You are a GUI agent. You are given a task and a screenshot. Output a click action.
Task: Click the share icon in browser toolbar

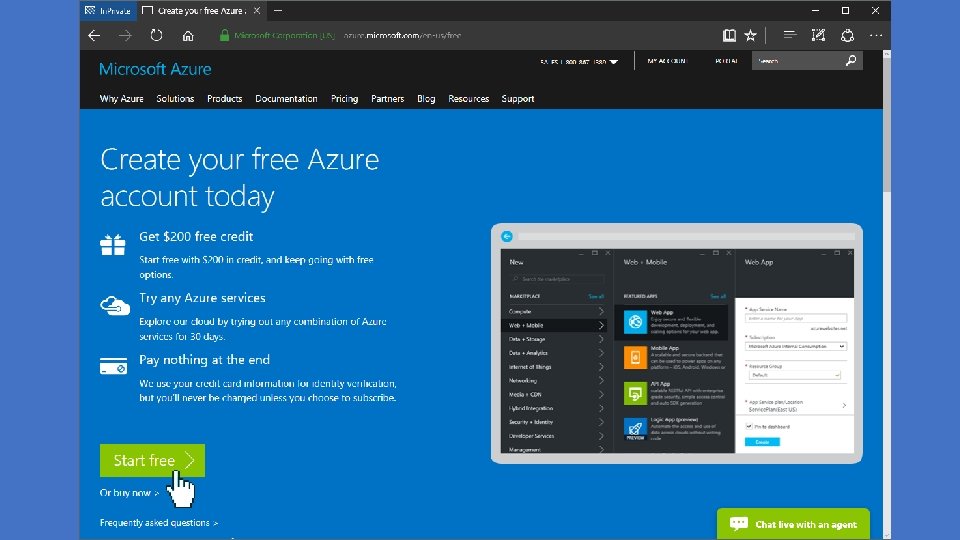847,36
